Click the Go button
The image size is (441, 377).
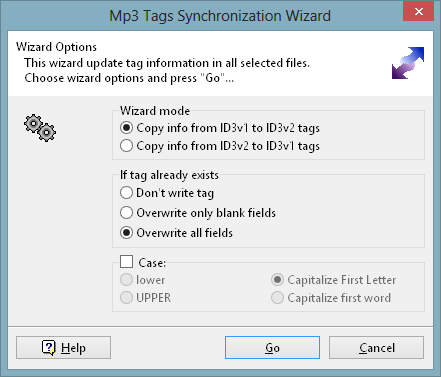pyautogui.click(x=272, y=348)
